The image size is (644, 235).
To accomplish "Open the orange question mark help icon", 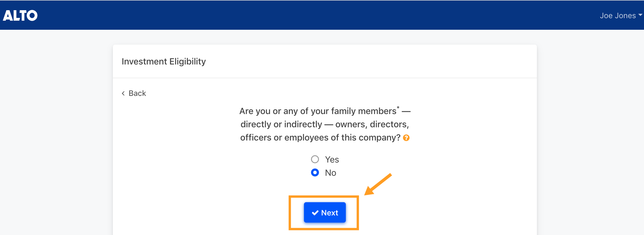I will pos(406,138).
